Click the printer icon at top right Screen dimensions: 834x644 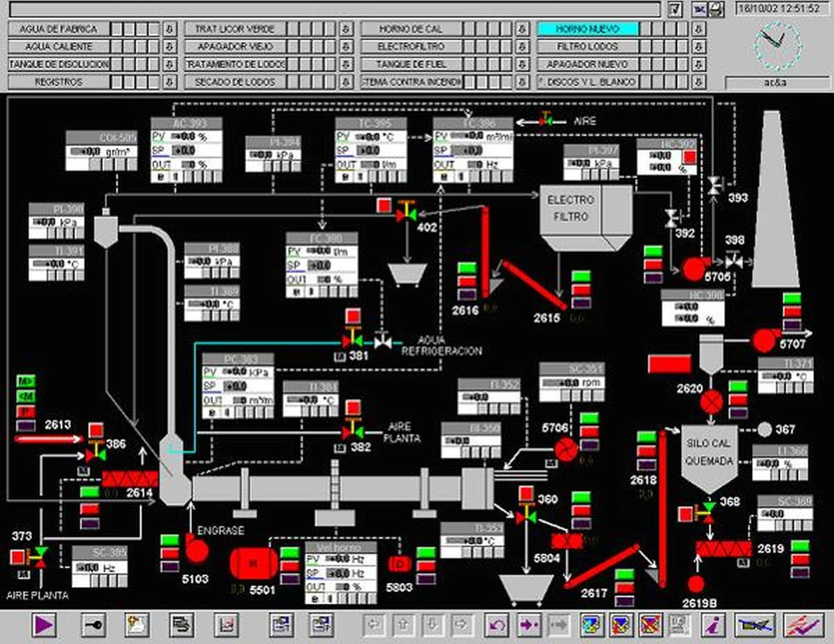tap(716, 9)
